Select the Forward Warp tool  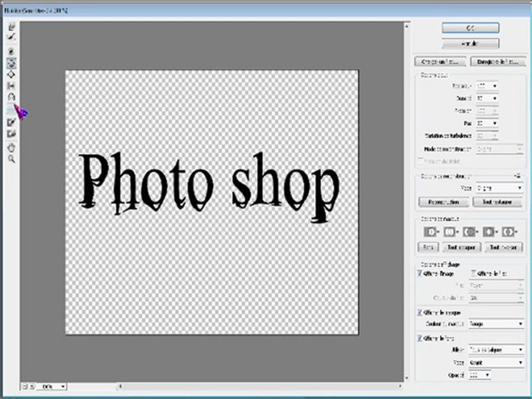(x=12, y=27)
